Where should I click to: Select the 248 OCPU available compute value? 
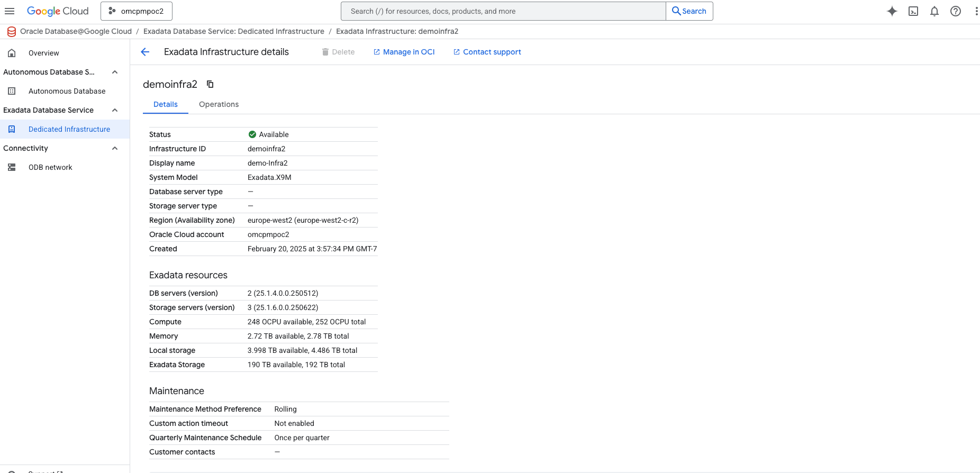click(x=307, y=322)
